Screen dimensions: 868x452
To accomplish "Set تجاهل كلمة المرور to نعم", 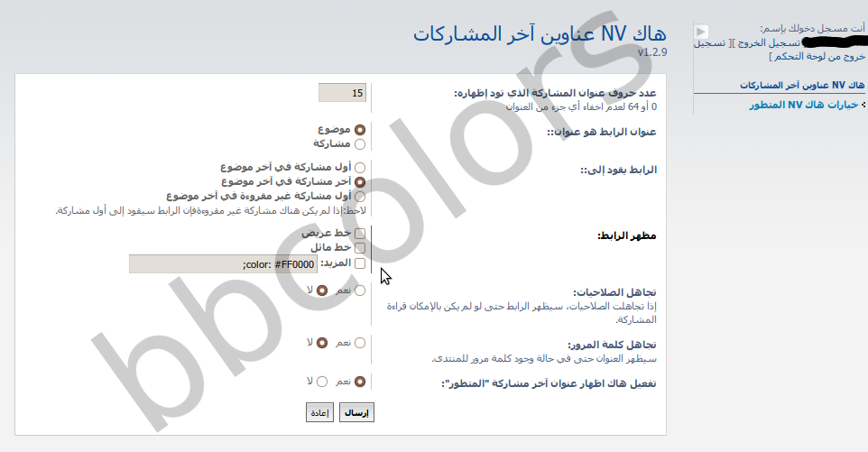I will 360,343.
